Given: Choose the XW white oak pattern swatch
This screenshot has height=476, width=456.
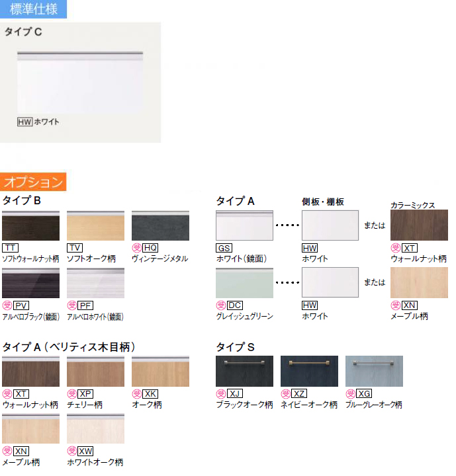Looking at the screenshot, I should [x=95, y=428].
